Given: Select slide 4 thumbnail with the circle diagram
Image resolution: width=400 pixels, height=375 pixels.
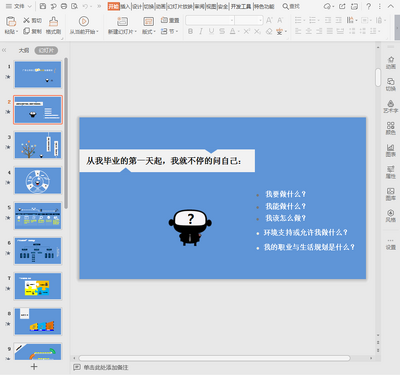Looking at the screenshot, I should coord(38,181).
